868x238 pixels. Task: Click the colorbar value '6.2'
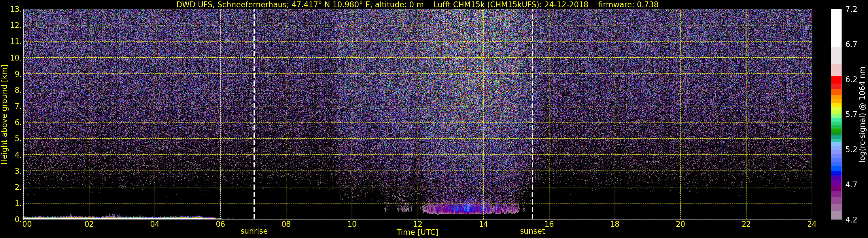pyautogui.click(x=851, y=79)
